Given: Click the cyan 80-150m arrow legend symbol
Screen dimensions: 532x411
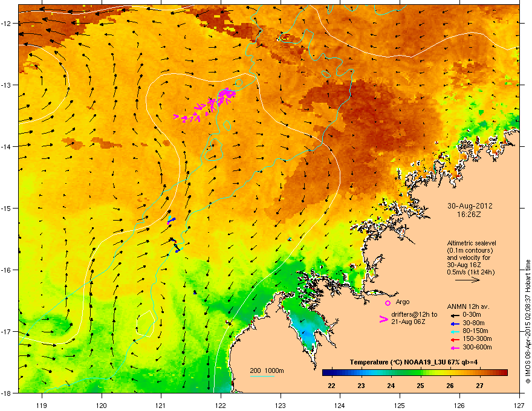Looking at the screenshot, I should pos(454,331).
